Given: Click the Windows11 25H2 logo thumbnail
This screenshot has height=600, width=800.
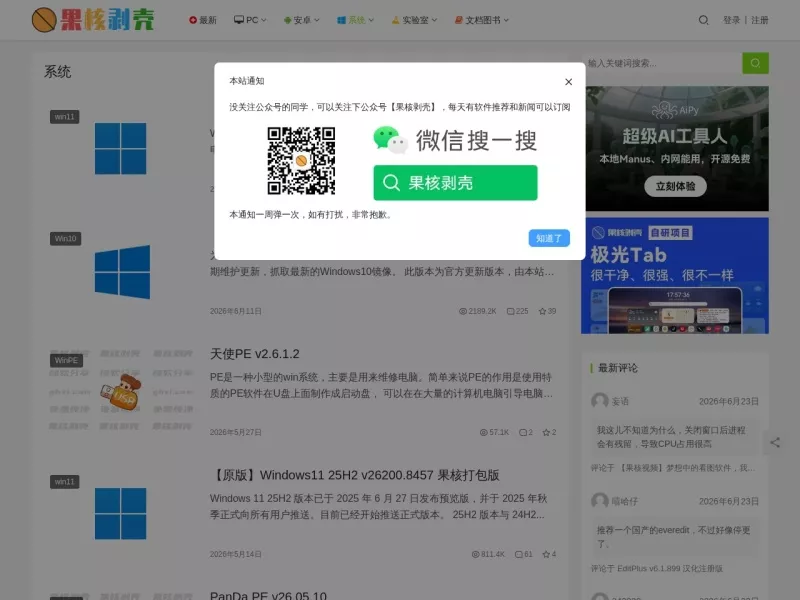Looking at the screenshot, I should pos(120,514).
